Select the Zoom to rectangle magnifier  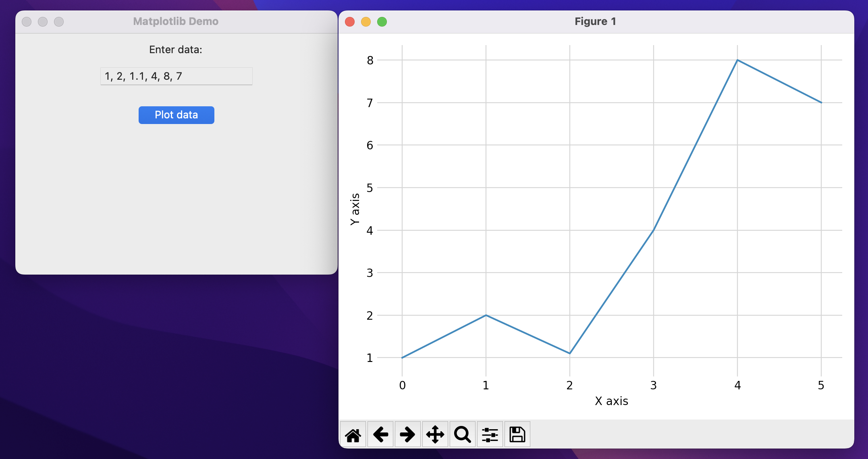point(463,434)
